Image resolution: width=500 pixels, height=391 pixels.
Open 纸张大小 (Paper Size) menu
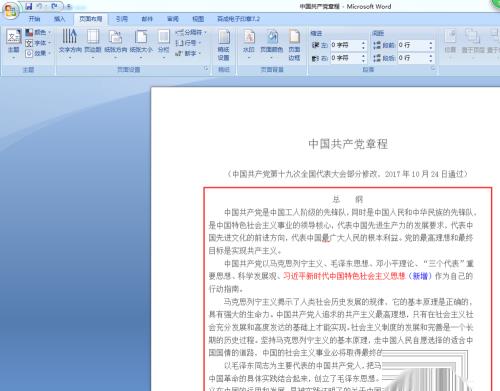(141, 44)
